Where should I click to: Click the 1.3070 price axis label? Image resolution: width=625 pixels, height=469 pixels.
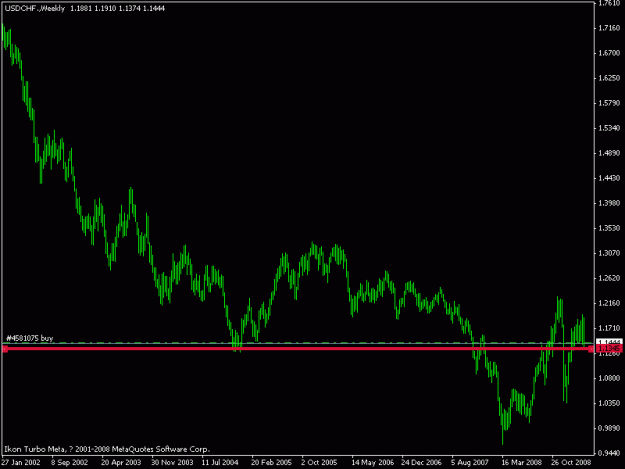pos(609,253)
